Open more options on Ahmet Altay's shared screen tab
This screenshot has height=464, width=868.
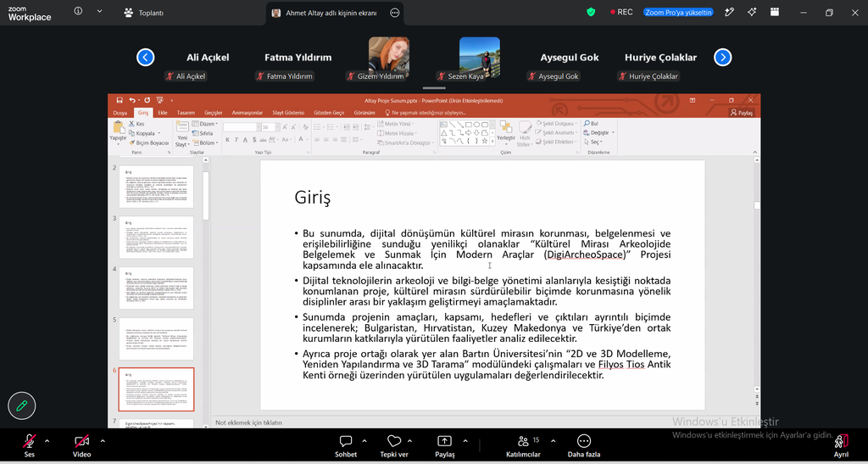[394, 13]
